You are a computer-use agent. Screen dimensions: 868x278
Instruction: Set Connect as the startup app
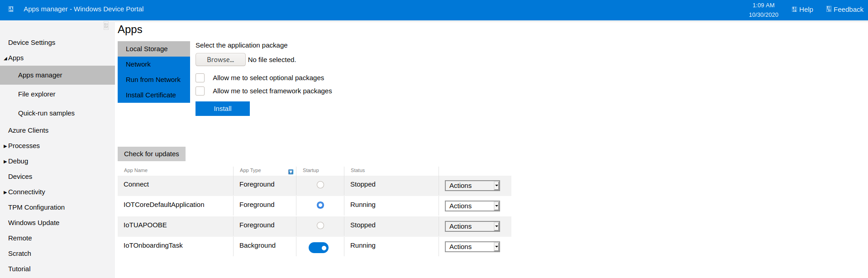click(x=320, y=185)
